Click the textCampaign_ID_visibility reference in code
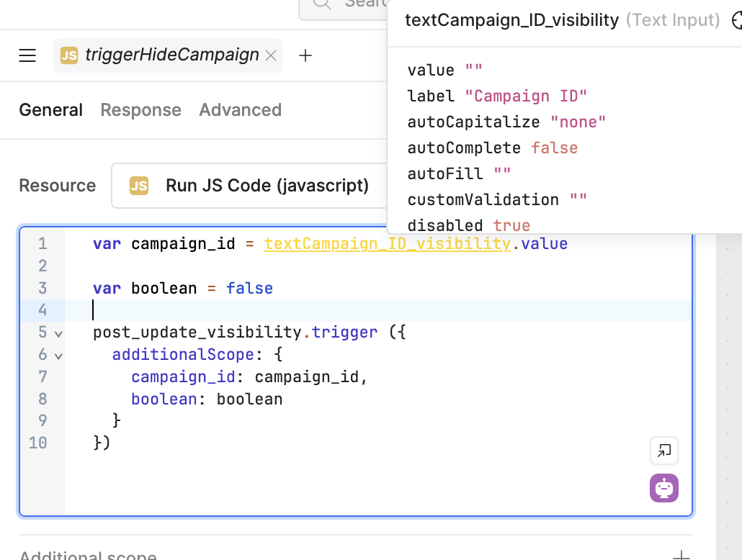The height and width of the screenshot is (560, 742). coord(388,243)
